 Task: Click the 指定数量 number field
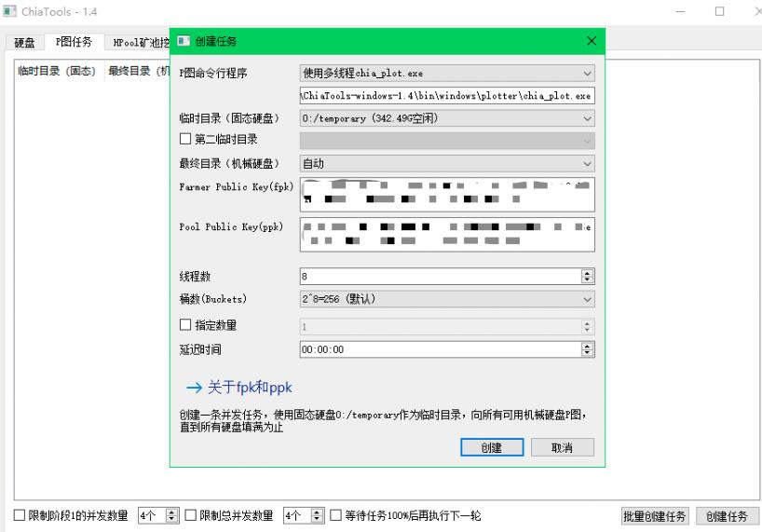coord(441,326)
